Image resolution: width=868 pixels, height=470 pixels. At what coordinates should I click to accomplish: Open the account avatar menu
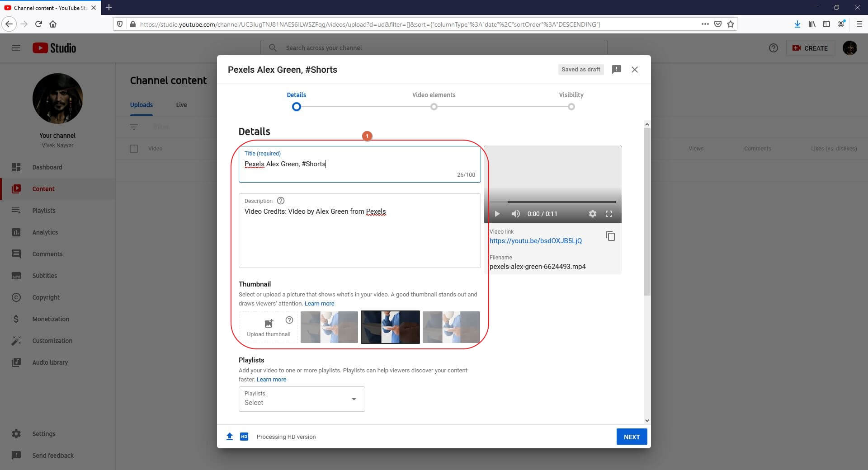tap(849, 48)
